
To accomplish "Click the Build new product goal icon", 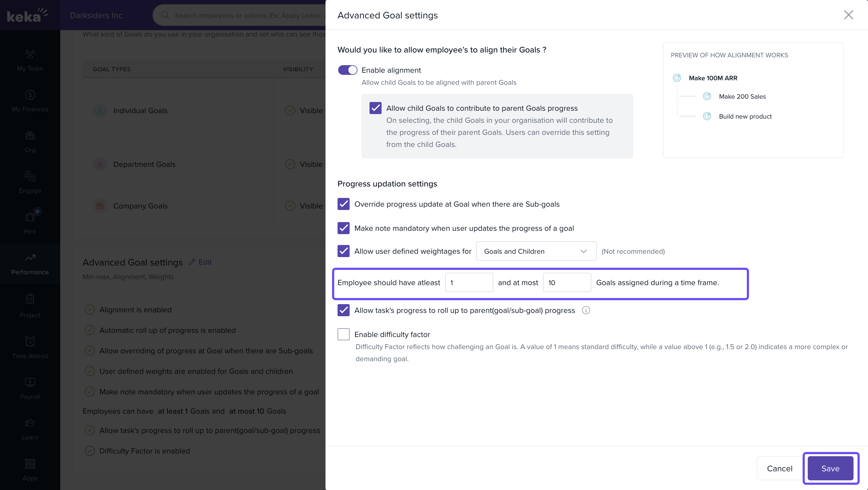I will coord(707,116).
